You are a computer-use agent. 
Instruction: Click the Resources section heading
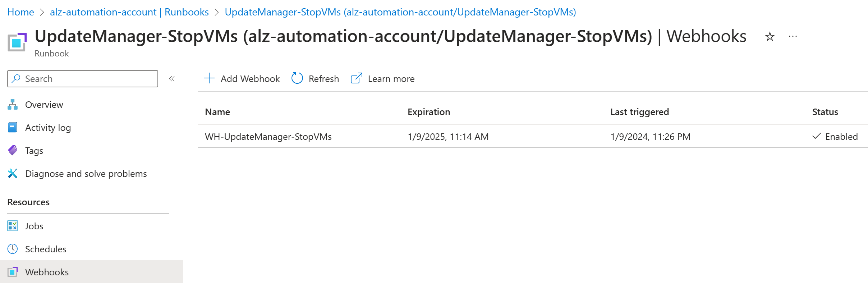tap(28, 202)
